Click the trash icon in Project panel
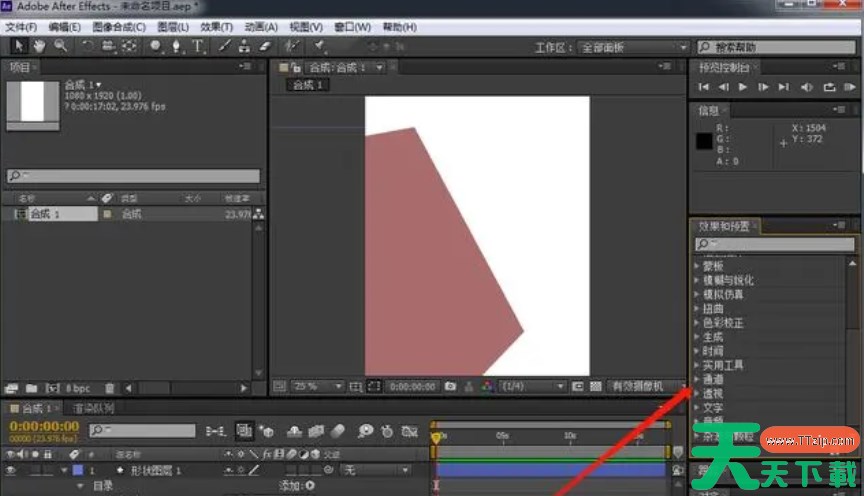The image size is (864, 496). tap(110, 387)
